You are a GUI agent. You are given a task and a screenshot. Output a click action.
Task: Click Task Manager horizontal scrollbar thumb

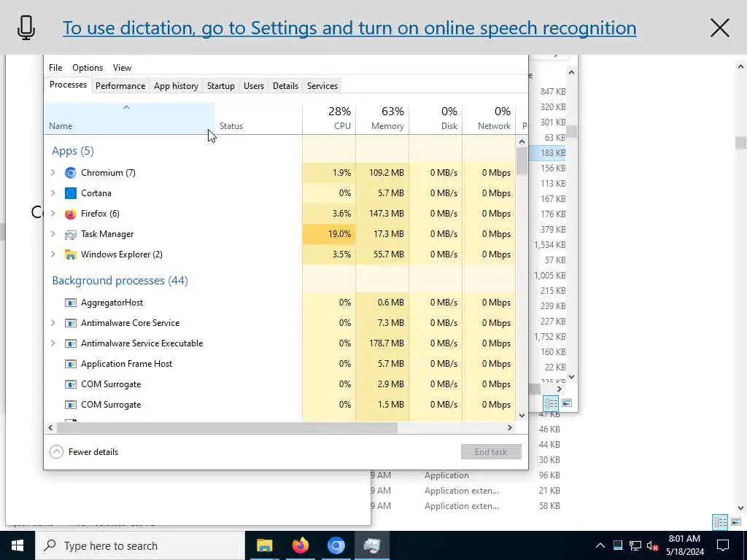coord(227,427)
